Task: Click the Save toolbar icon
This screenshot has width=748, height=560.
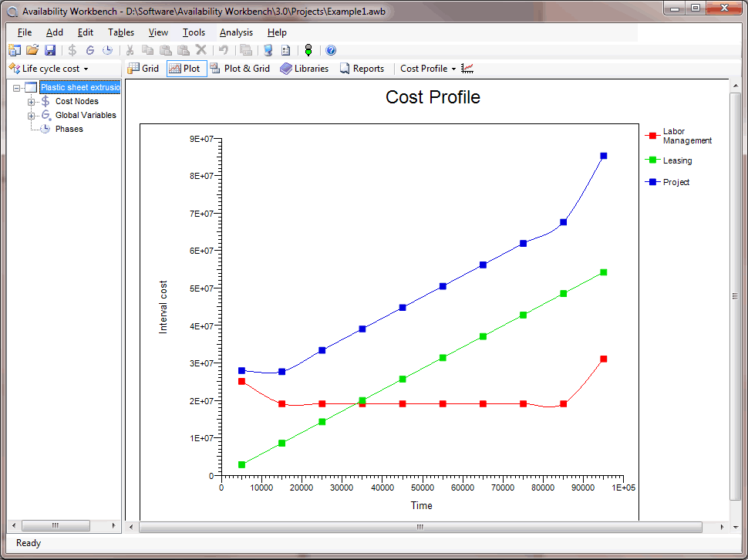Action: coord(50,49)
